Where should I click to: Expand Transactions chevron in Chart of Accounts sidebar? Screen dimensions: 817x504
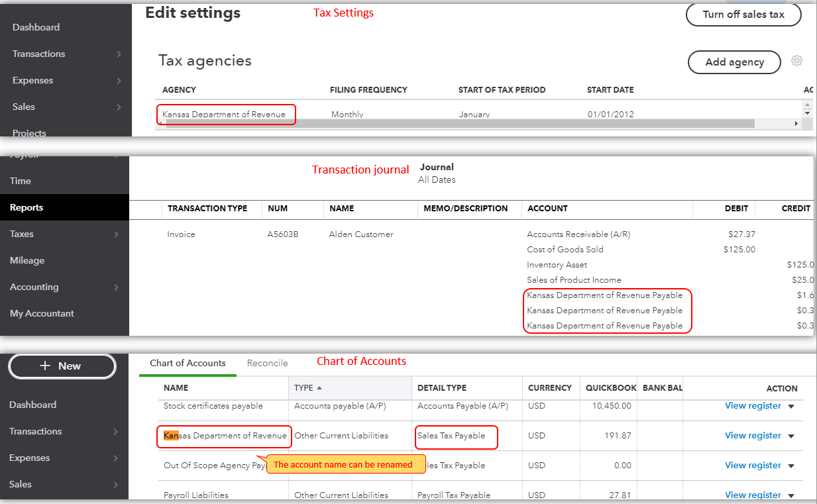[116, 431]
